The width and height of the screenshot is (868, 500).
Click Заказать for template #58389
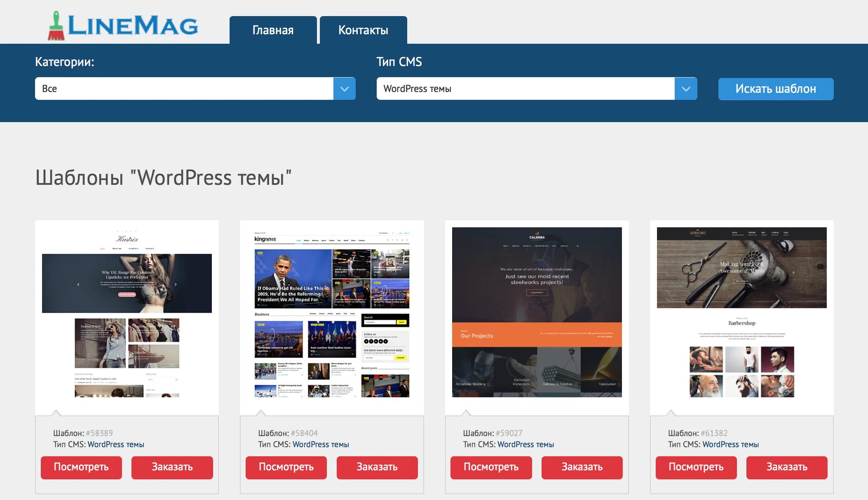172,467
